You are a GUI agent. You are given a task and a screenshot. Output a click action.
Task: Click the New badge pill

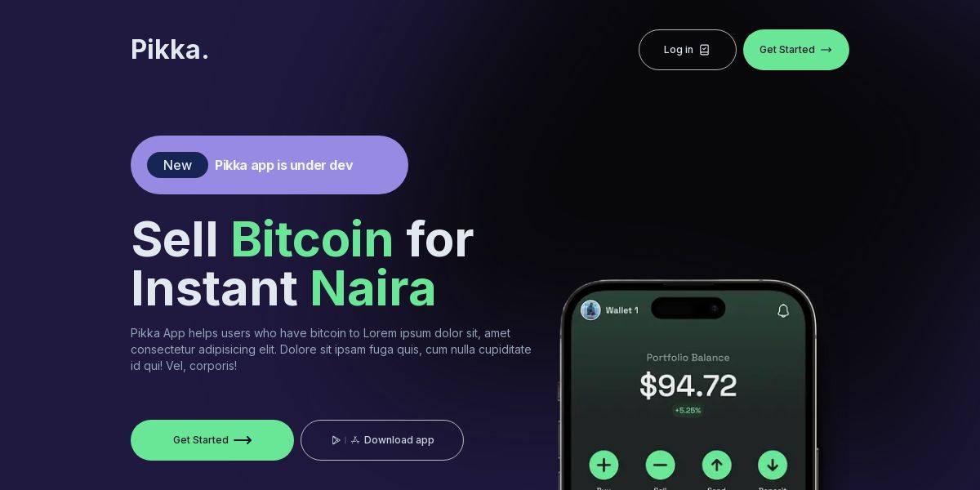tap(177, 165)
